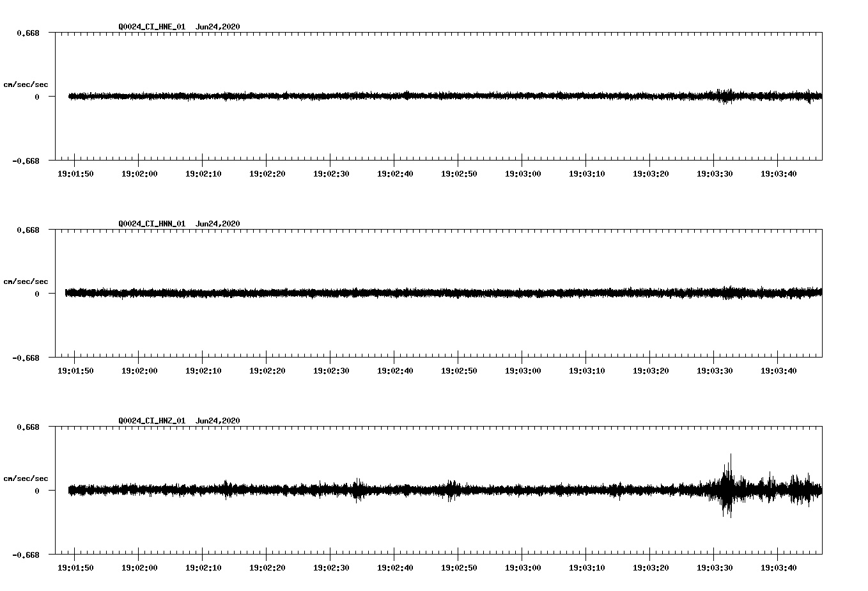Click the HNE waveform bump near 19:03:32
This screenshot has height=591, width=868.
[725, 96]
